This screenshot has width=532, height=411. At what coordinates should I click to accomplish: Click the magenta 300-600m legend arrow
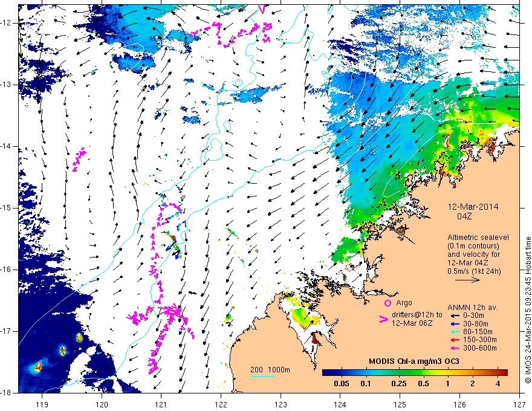(x=454, y=348)
